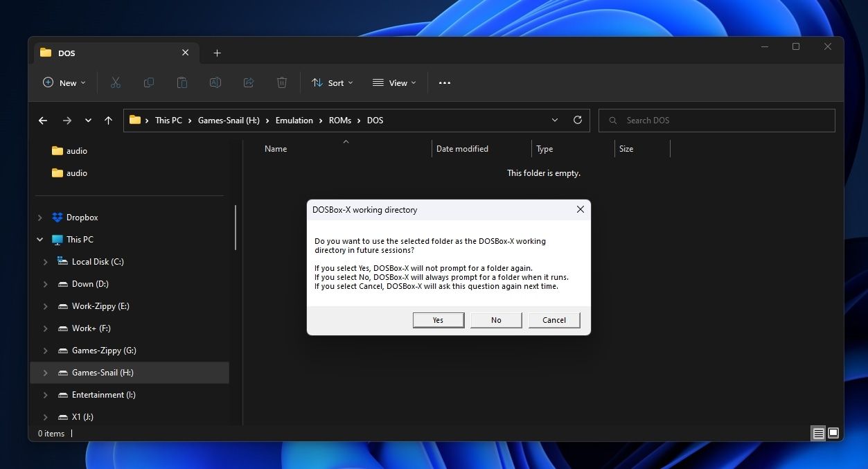868x469 pixels.
Task: Click the Cut scissors icon in toolbar
Action: pyautogui.click(x=116, y=83)
